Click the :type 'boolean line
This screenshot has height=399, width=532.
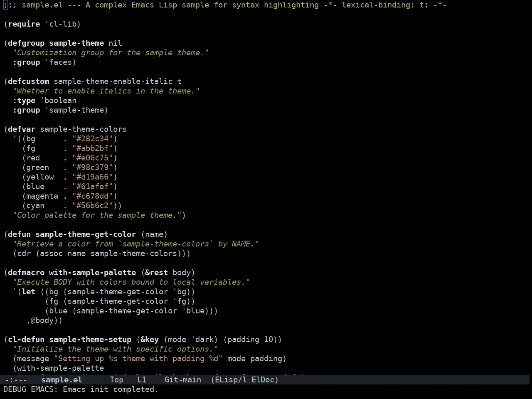point(44,101)
